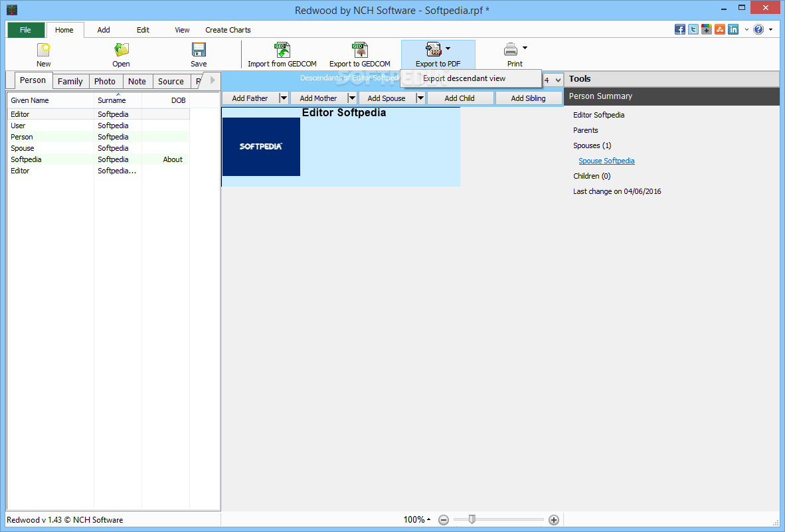Open the Create Charts tab
This screenshot has height=532, width=785.
pyautogui.click(x=228, y=30)
